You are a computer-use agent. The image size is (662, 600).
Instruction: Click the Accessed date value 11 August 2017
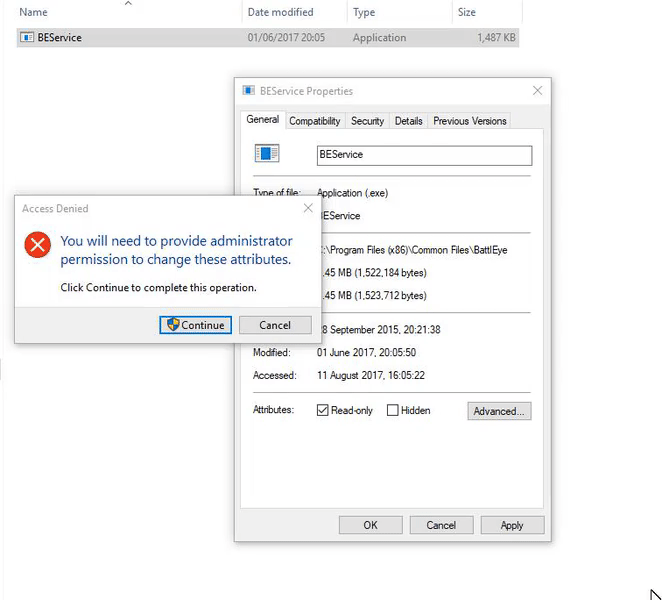(x=371, y=375)
